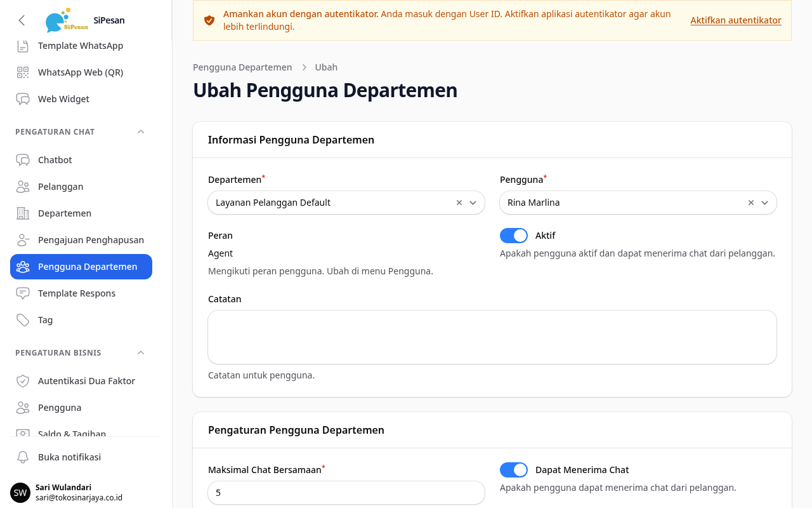Clear the Layanan Pelanggan Default selection
This screenshot has height=508, width=812.
459,203
